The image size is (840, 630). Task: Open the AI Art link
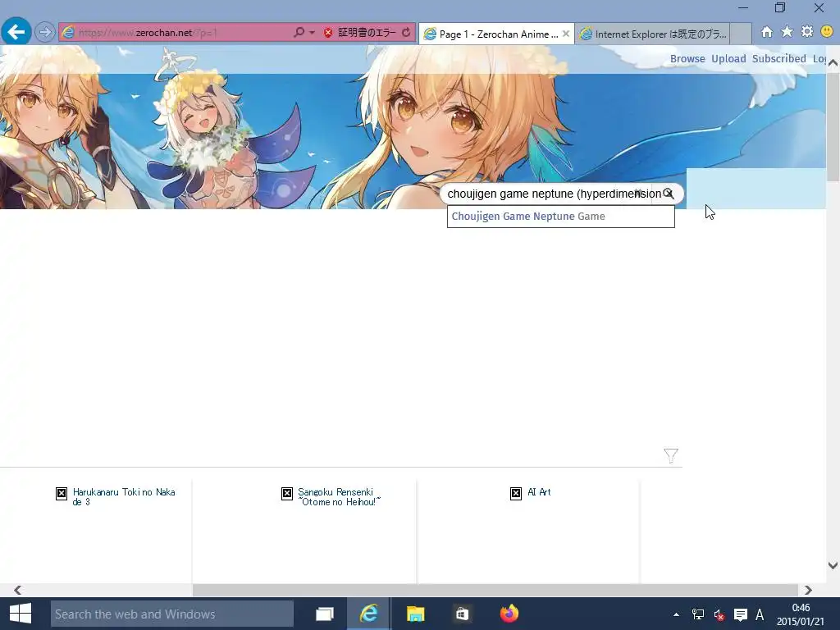pyautogui.click(x=539, y=492)
